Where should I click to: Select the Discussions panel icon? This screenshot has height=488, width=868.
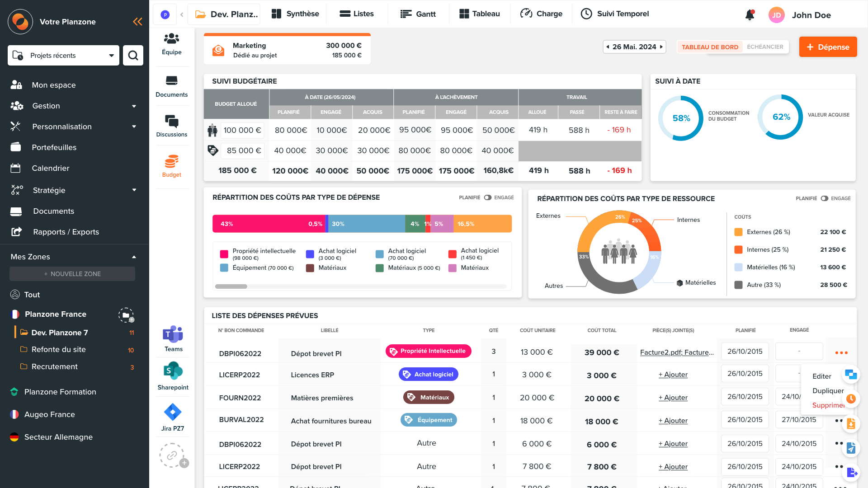point(172,125)
